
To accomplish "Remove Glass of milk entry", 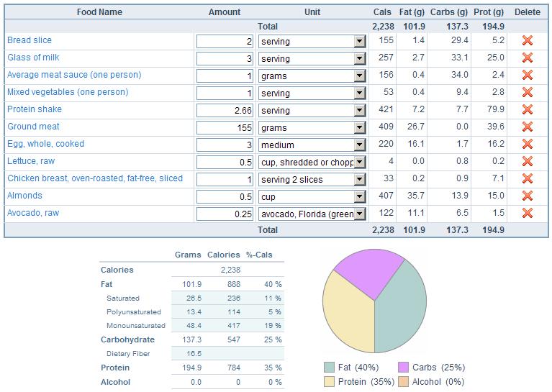I will [x=527, y=58].
